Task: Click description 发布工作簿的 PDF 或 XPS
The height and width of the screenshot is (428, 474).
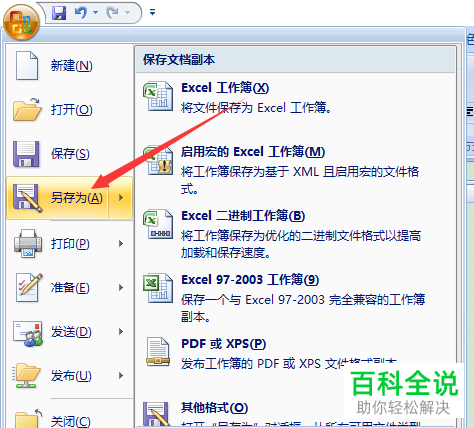Action: tap(289, 363)
